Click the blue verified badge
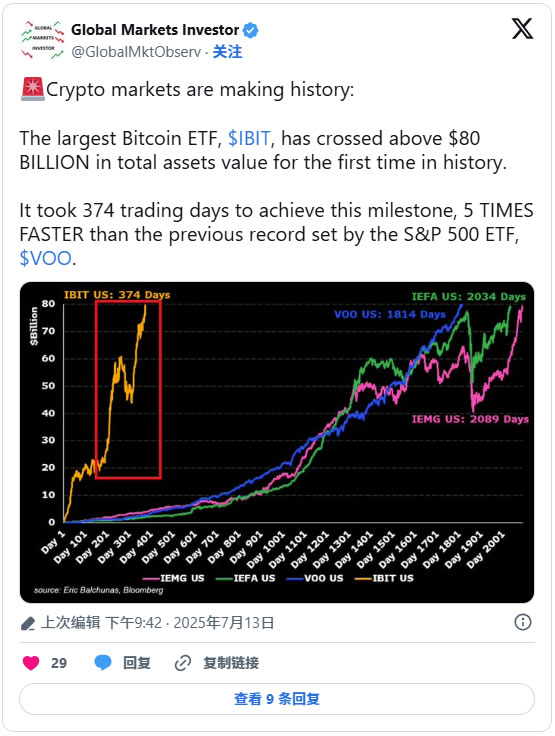 pyautogui.click(x=251, y=31)
